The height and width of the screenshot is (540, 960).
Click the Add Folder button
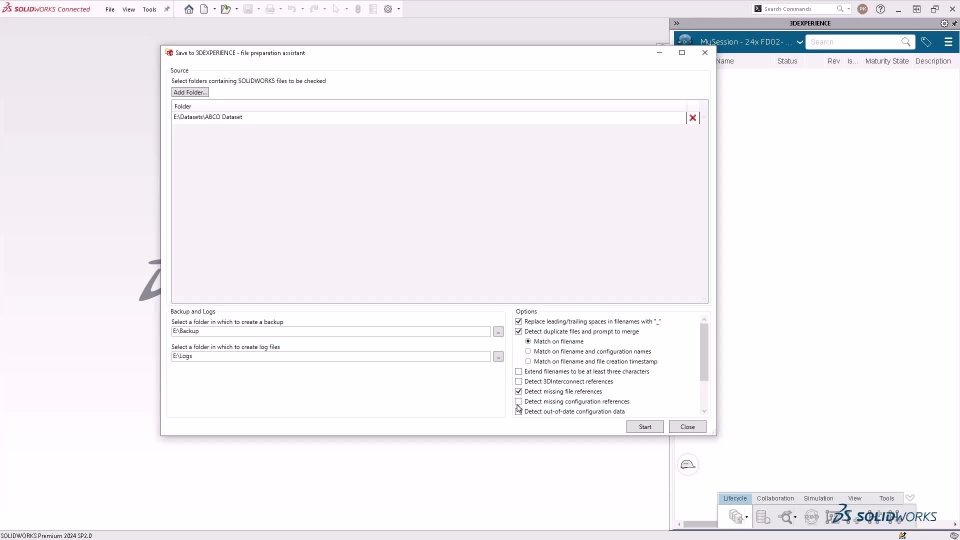click(190, 92)
